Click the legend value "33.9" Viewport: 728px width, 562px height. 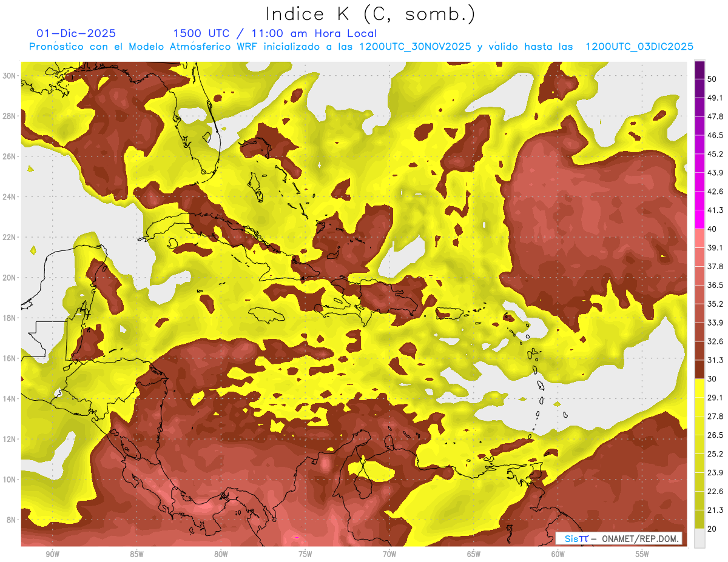tap(715, 323)
